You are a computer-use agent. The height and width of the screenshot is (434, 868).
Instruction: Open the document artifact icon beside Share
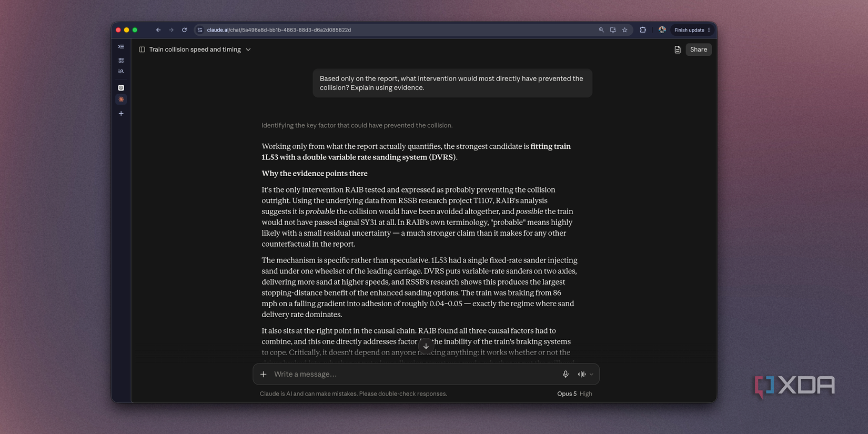click(678, 49)
